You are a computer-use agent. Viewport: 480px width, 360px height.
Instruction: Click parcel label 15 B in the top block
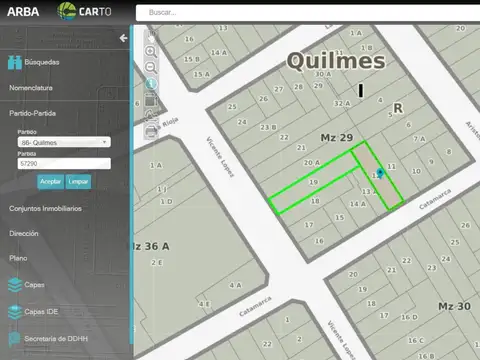(192, 59)
